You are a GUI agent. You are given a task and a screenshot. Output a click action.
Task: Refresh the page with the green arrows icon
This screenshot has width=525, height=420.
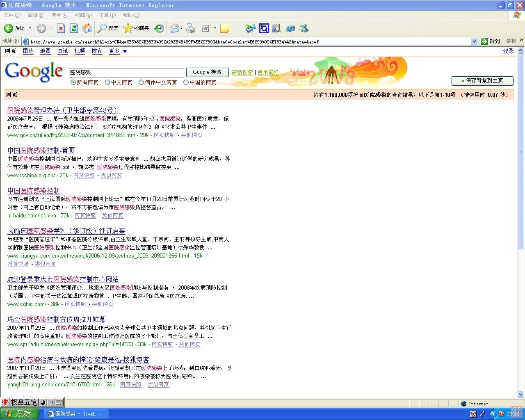click(74, 28)
